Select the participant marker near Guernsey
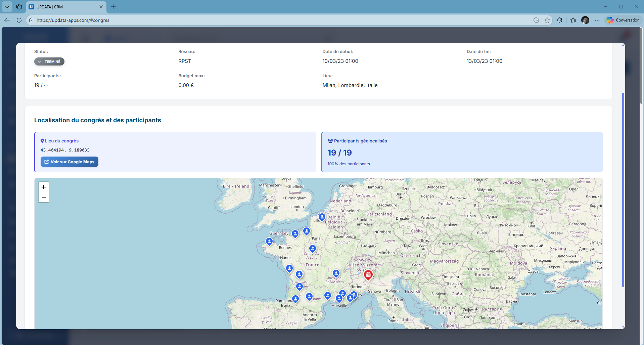This screenshot has height=345, width=644. [x=295, y=233]
